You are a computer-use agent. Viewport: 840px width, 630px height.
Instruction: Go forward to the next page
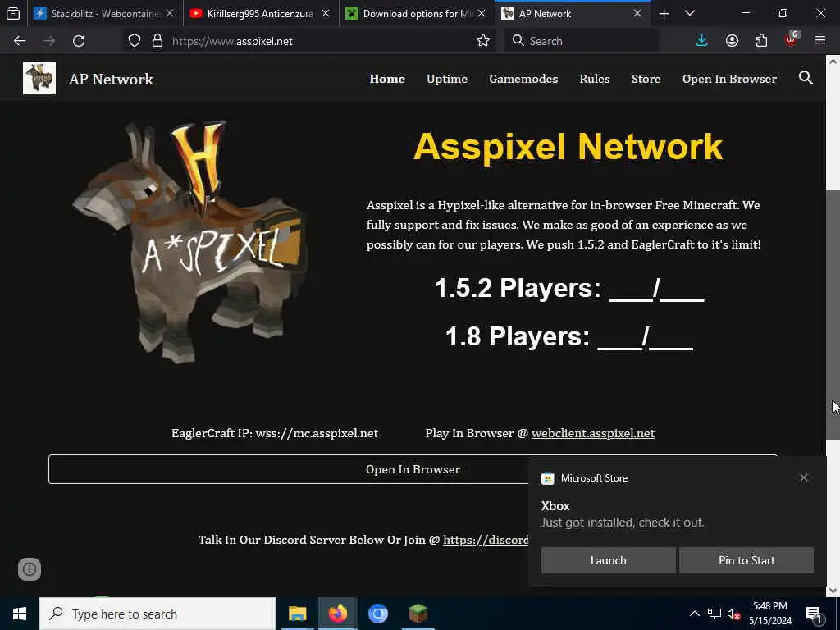pyautogui.click(x=49, y=41)
